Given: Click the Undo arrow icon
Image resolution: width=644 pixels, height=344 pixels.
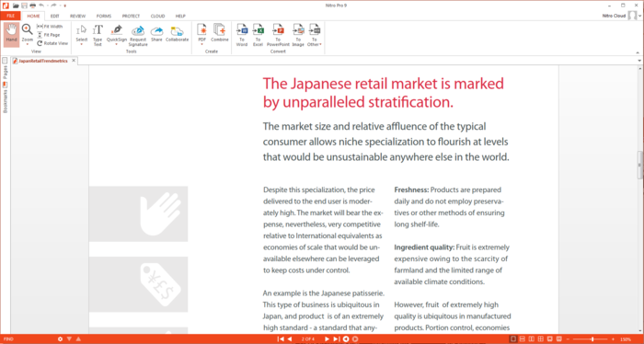Looking at the screenshot, I should tap(41, 6).
